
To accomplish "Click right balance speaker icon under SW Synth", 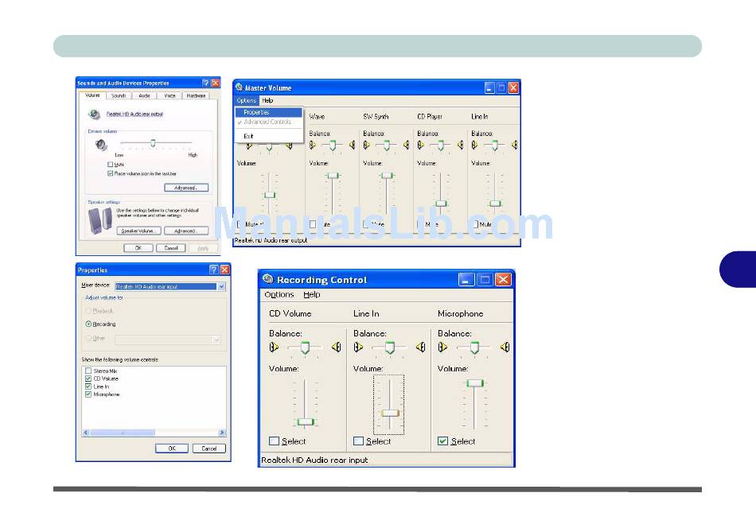I will (x=406, y=146).
